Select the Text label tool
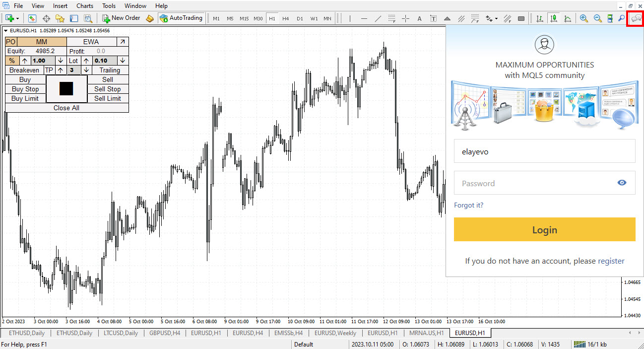Viewport: 644px width, 349px height. [433, 18]
